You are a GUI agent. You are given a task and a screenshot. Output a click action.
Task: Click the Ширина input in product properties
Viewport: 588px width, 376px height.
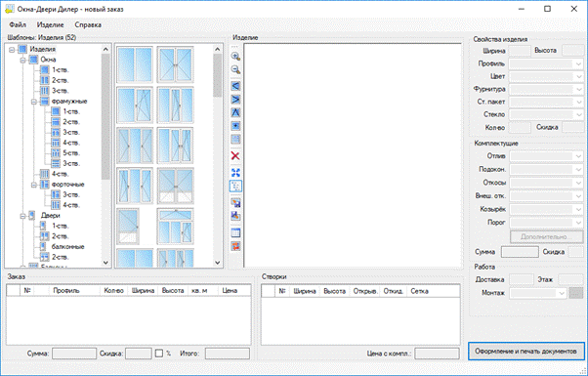[x=520, y=51]
